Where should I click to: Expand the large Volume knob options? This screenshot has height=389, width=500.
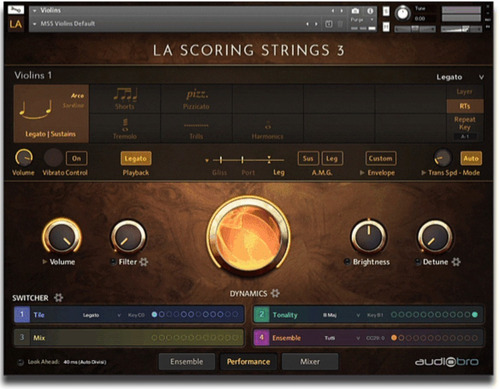click(45, 262)
